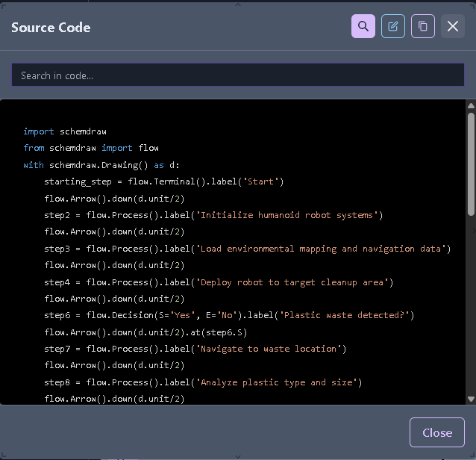Dismiss dialog with the X icon
The width and height of the screenshot is (476, 460).
click(x=453, y=26)
